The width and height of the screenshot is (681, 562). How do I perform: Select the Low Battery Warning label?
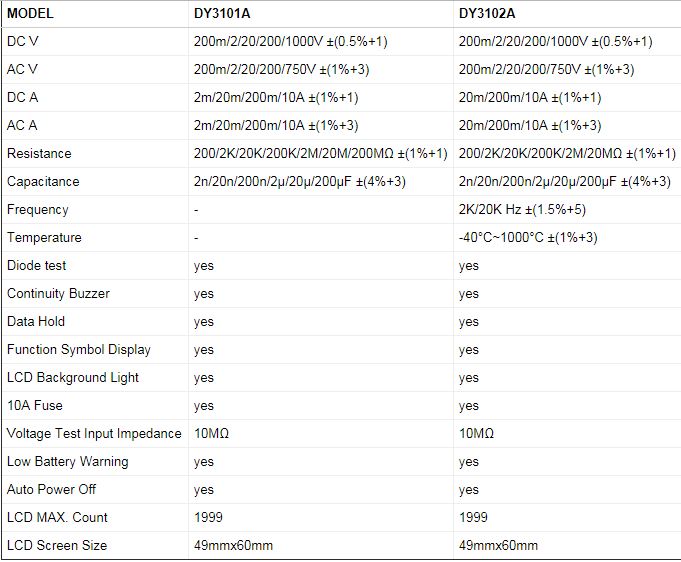[68, 462]
